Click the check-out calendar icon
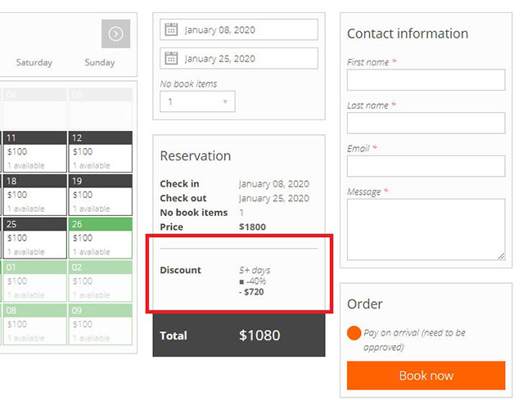Image resolution: width=532 pixels, height=400 pixels. (171, 58)
